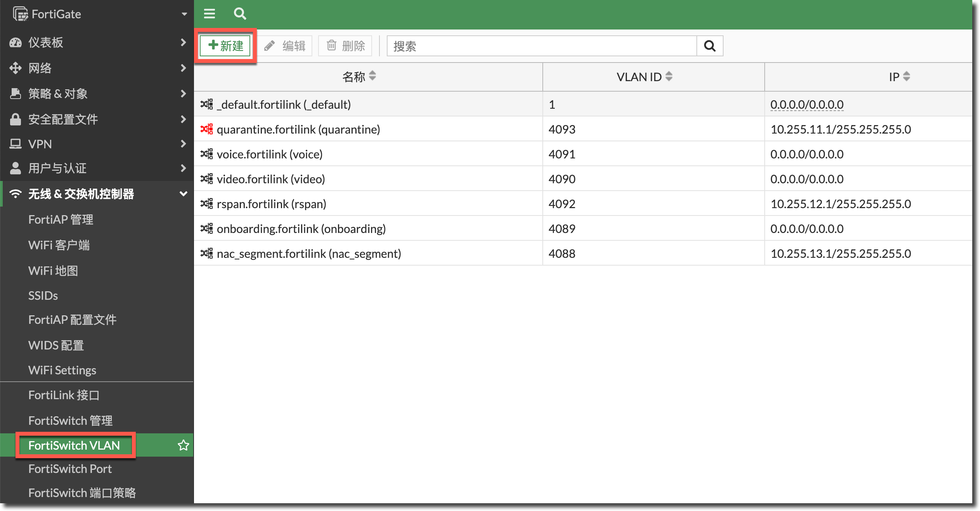Collapse the 无线 & 交换机控制器 section
Viewport: 980px width, 511px height.
click(184, 194)
